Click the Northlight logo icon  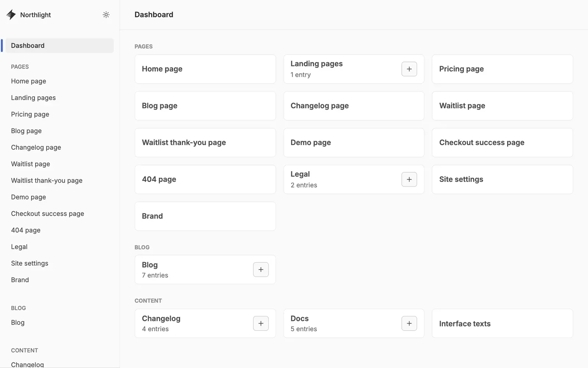click(x=11, y=15)
